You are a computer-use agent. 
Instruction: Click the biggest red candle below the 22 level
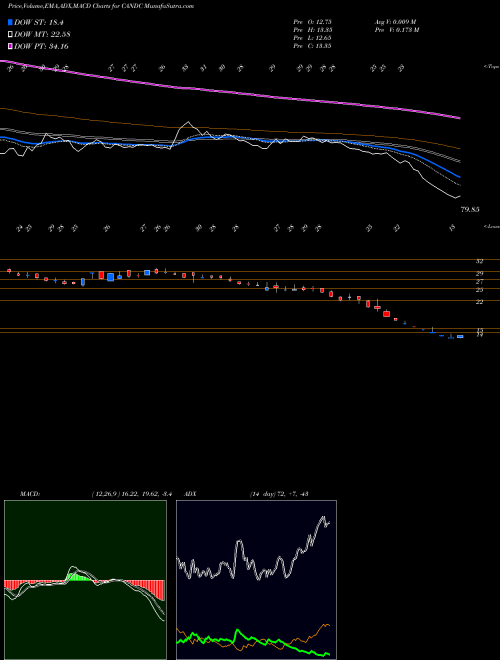(386, 314)
